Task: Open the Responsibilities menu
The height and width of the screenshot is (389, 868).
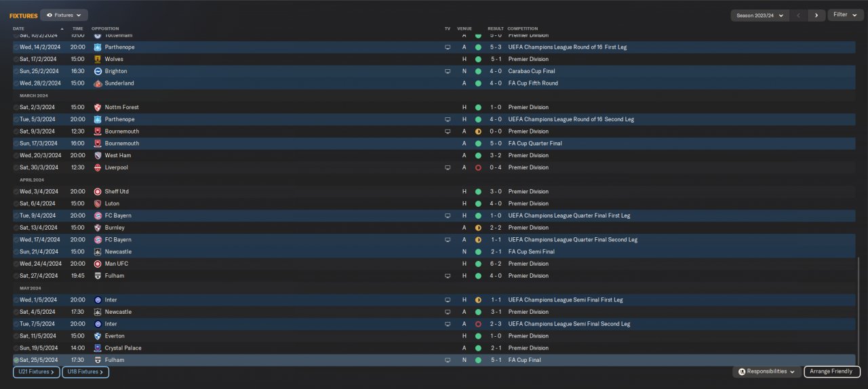Action: (766, 372)
